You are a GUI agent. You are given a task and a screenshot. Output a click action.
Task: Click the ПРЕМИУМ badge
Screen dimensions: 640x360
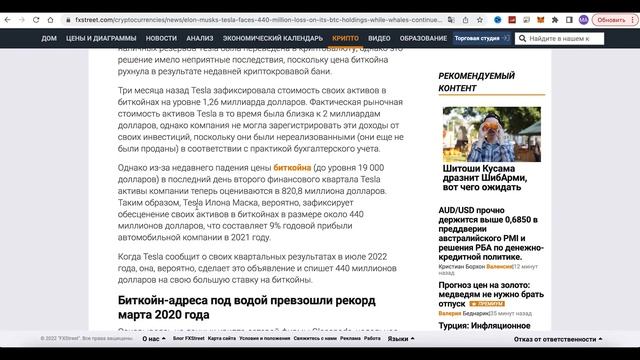click(x=487, y=304)
